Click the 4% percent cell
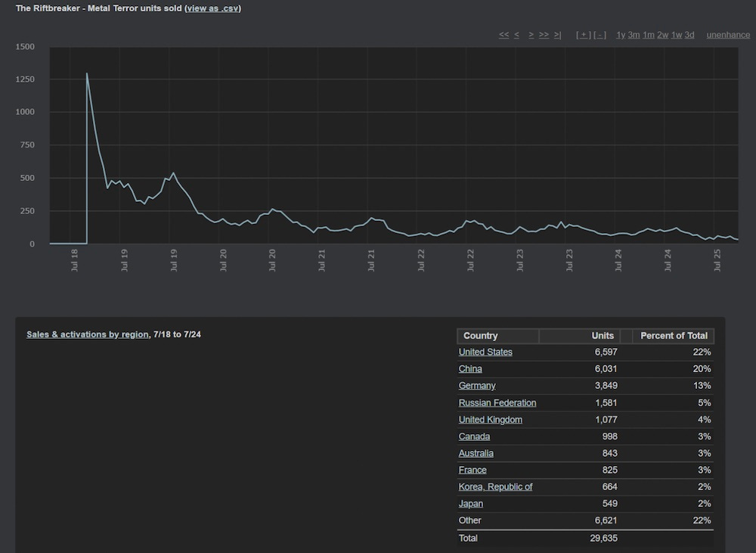This screenshot has width=756, height=553. [705, 419]
